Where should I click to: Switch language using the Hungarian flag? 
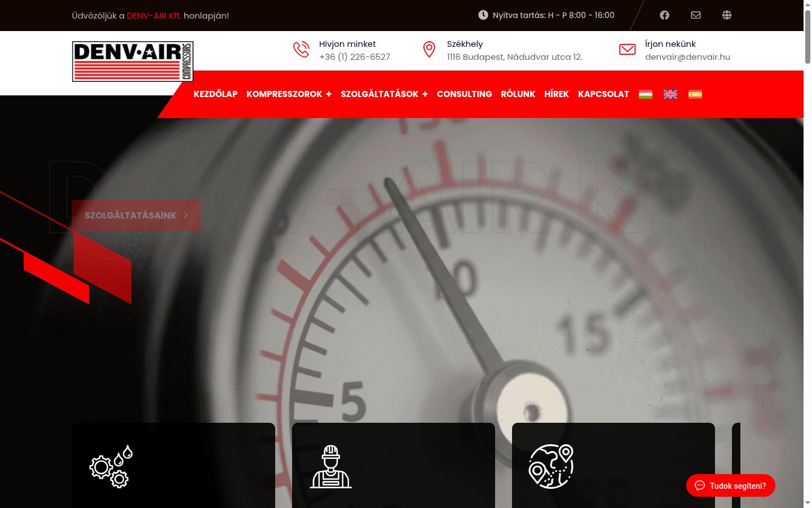tap(646, 94)
